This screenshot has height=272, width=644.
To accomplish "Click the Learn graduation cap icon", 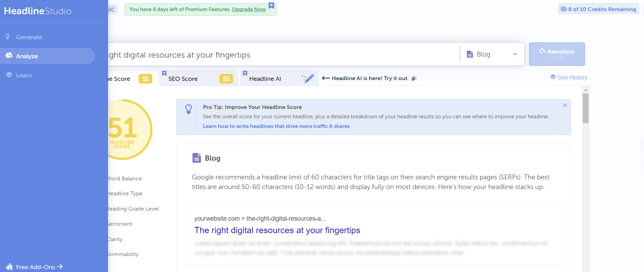I will (9, 75).
